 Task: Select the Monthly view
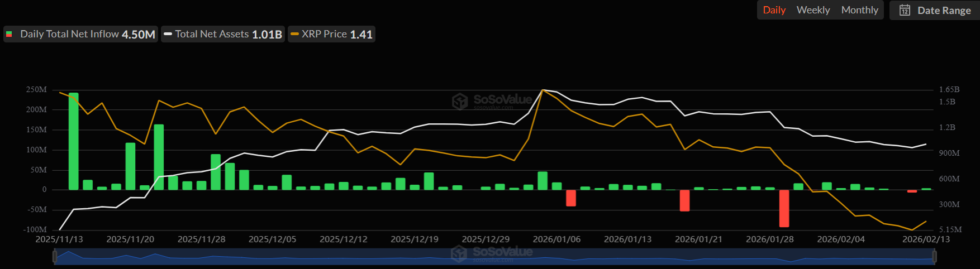[859, 10]
